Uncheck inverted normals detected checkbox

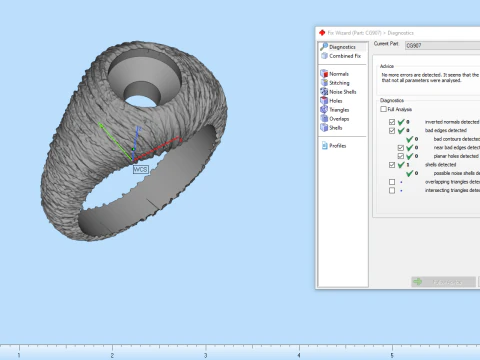click(392, 122)
